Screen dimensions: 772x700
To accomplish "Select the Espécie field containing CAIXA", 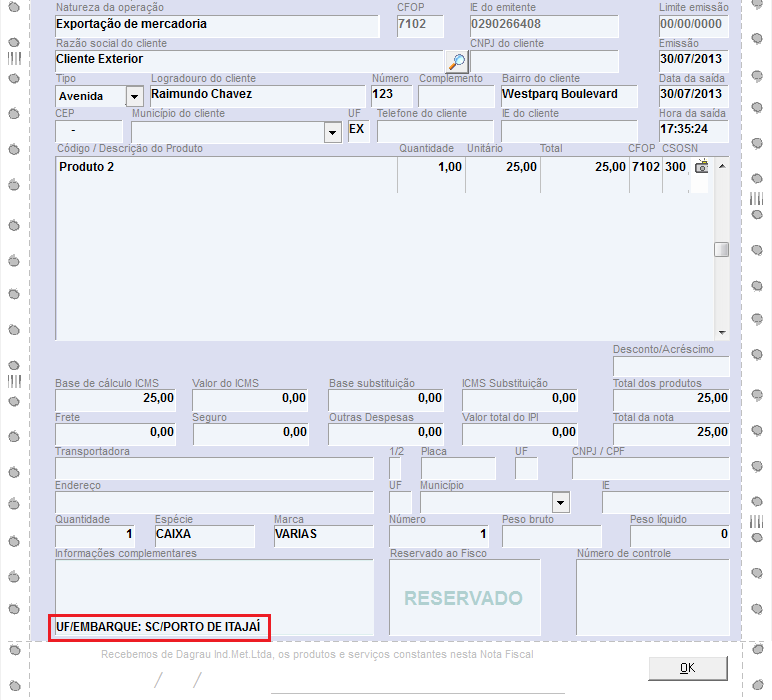I will point(204,535).
